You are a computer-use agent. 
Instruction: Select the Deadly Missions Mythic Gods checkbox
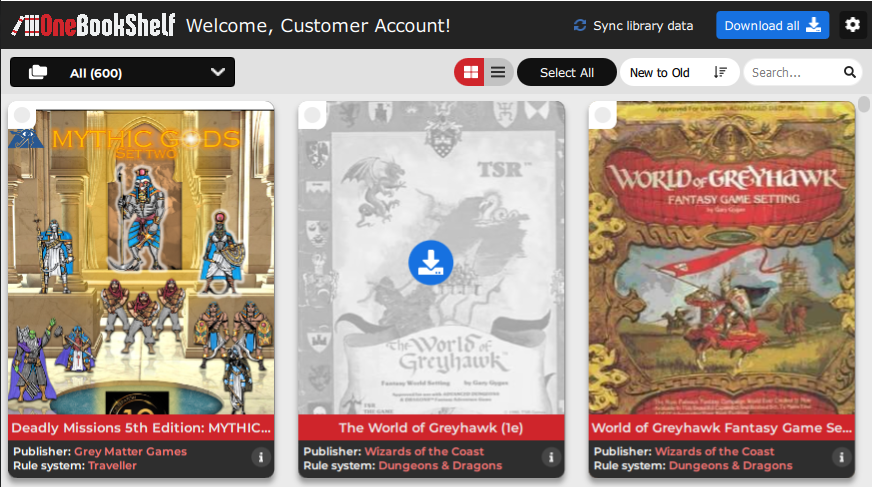pos(22,116)
